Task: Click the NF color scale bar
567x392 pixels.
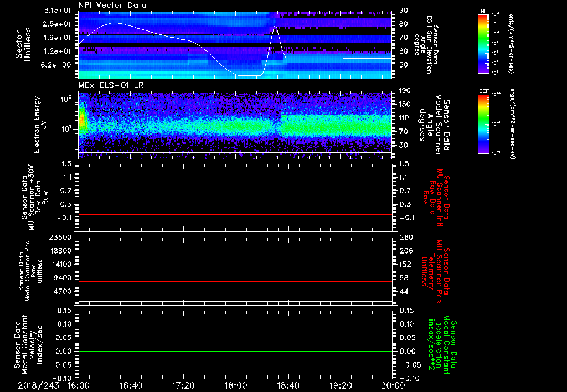Action: pos(484,43)
